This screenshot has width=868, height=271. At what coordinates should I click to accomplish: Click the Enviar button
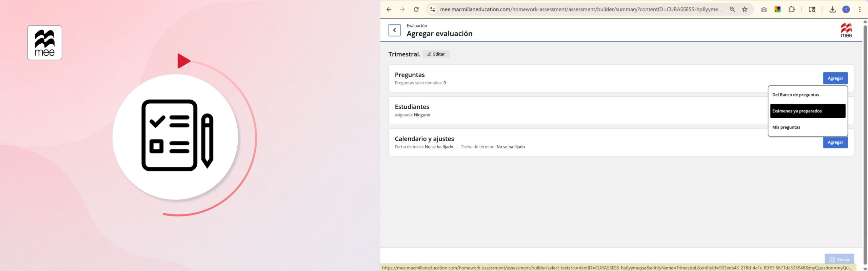(839, 259)
